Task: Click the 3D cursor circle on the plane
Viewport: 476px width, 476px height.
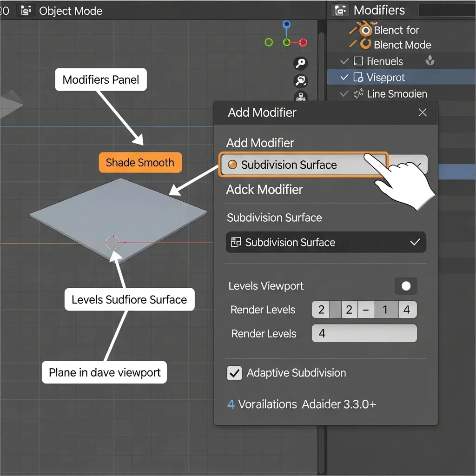Action: coord(112,243)
